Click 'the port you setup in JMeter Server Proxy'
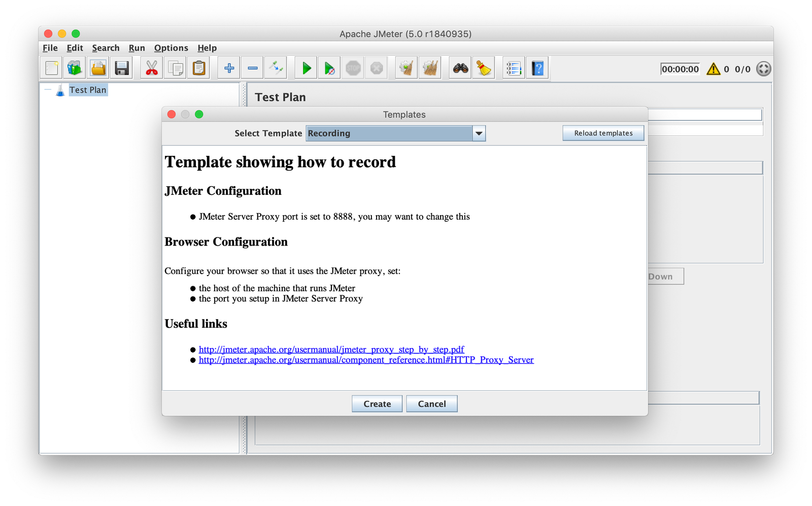This screenshot has width=812, height=506. (x=281, y=298)
